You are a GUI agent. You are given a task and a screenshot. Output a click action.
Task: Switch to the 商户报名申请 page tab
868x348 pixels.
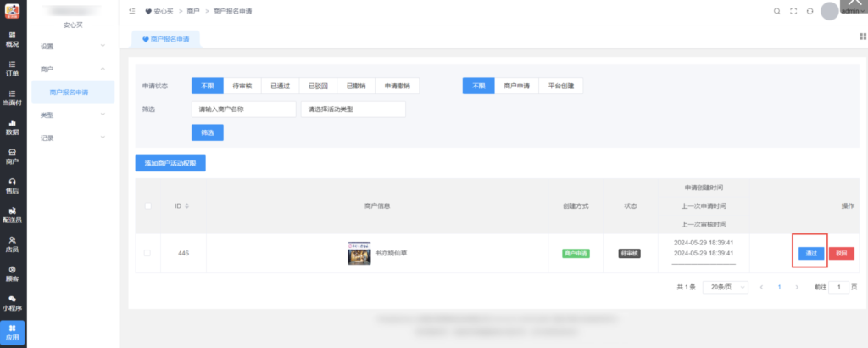tap(165, 39)
